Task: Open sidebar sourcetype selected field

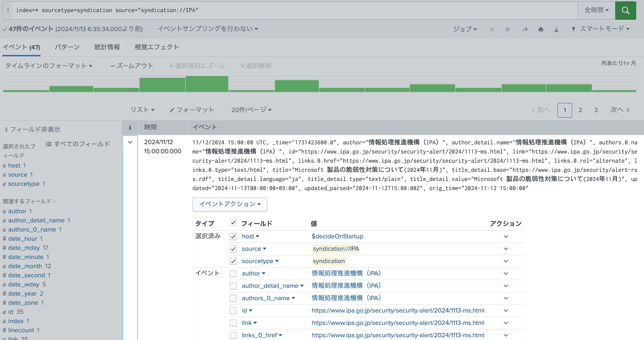Action: coord(24,184)
